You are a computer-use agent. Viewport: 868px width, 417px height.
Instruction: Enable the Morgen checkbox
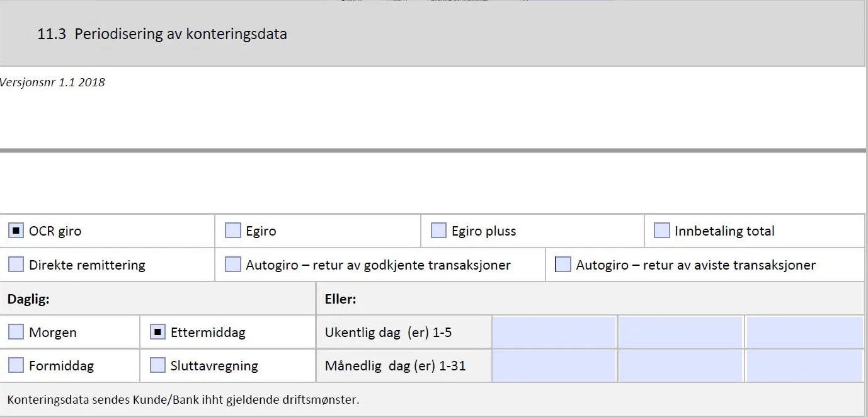(16, 332)
